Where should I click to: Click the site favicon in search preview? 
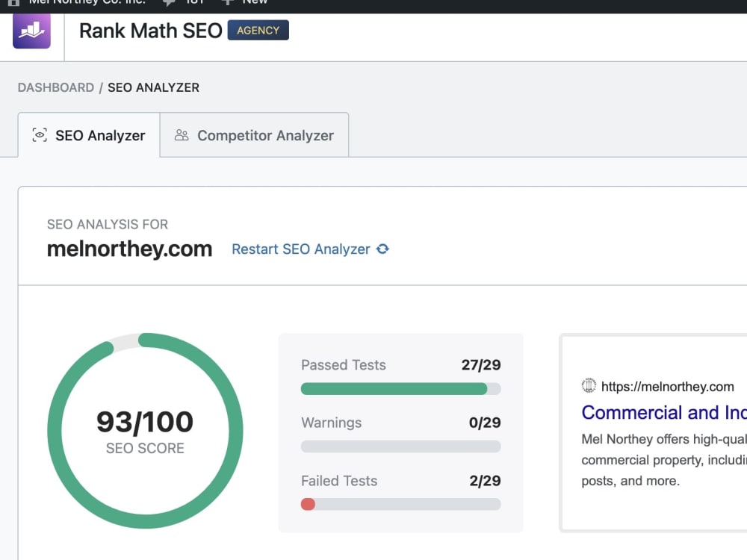tap(589, 385)
